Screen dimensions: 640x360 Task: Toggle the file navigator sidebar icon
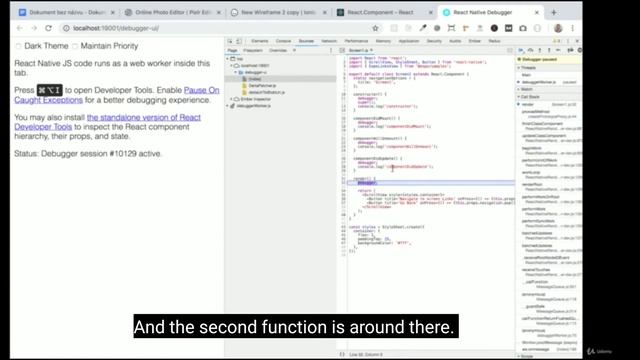(x=342, y=50)
